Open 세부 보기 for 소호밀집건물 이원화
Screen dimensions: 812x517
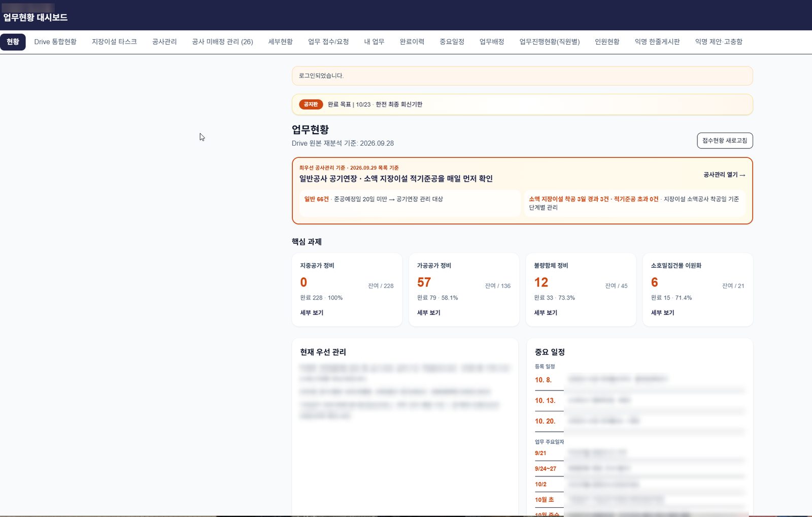pos(663,313)
